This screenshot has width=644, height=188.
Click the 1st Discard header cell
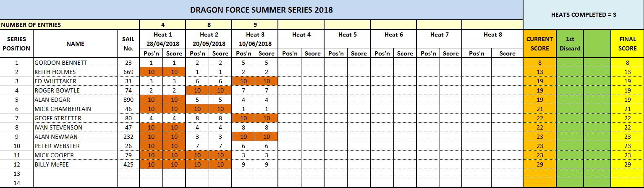pyautogui.click(x=570, y=44)
